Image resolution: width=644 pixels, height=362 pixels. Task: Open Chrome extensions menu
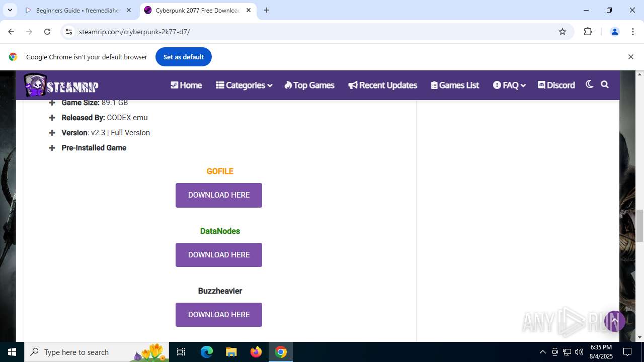click(x=588, y=32)
